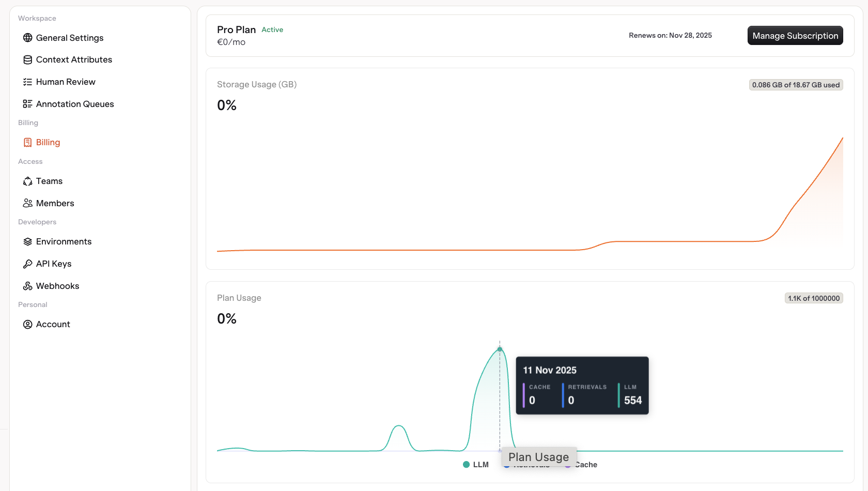Screen dimensions: 868x491
Task: Click the storage usage badge showing 0.086 GB
Action: 796,84
